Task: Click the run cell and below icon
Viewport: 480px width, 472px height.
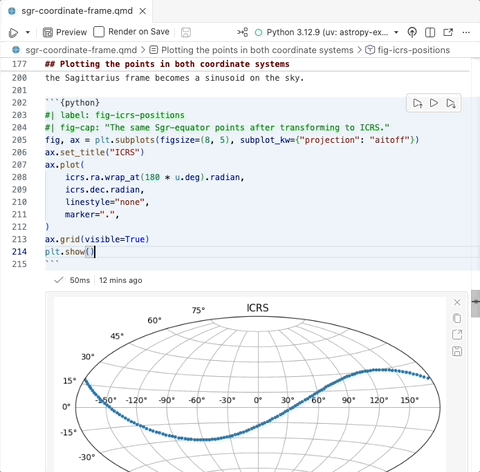Action: [451, 103]
